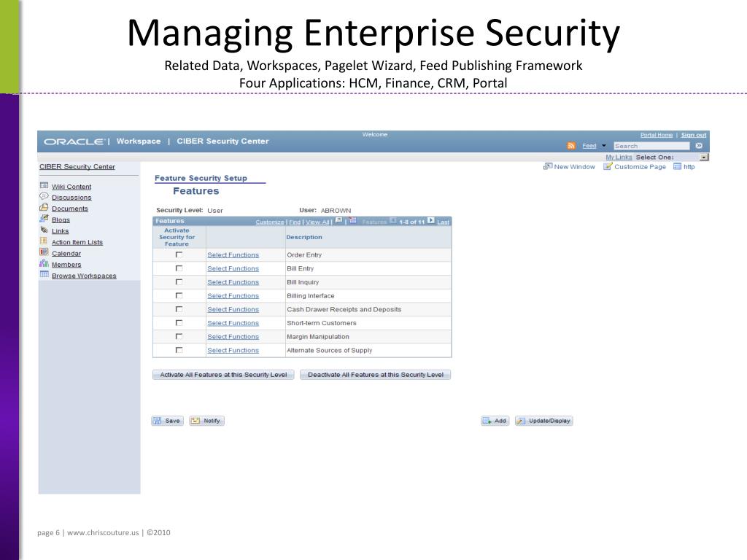Click the Description column header

[x=304, y=237]
